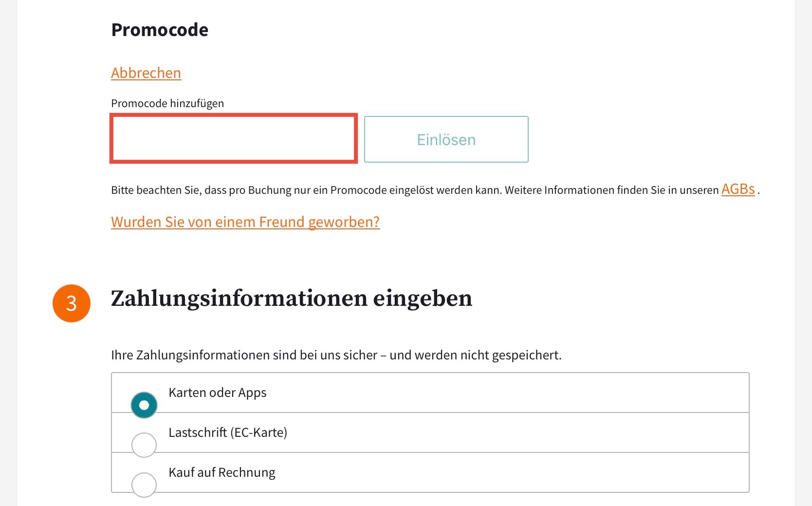This screenshot has height=506, width=812.
Task: Choose the Lastschrift (EC-Karte) radio button
Action: (144, 445)
